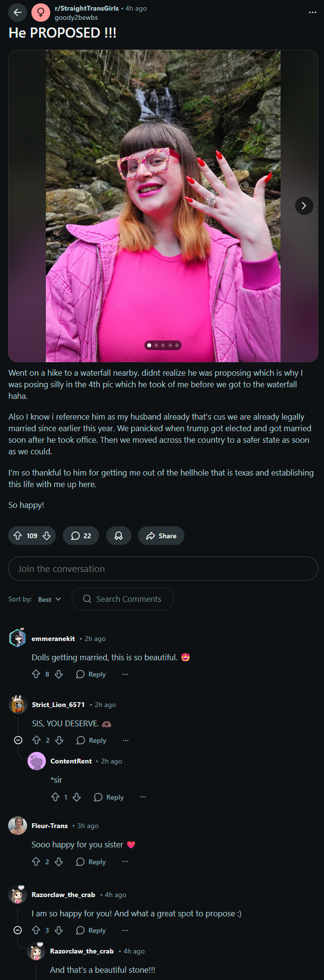Open Fleur-Trans's user profile
The height and width of the screenshot is (980, 324).
coord(49,826)
